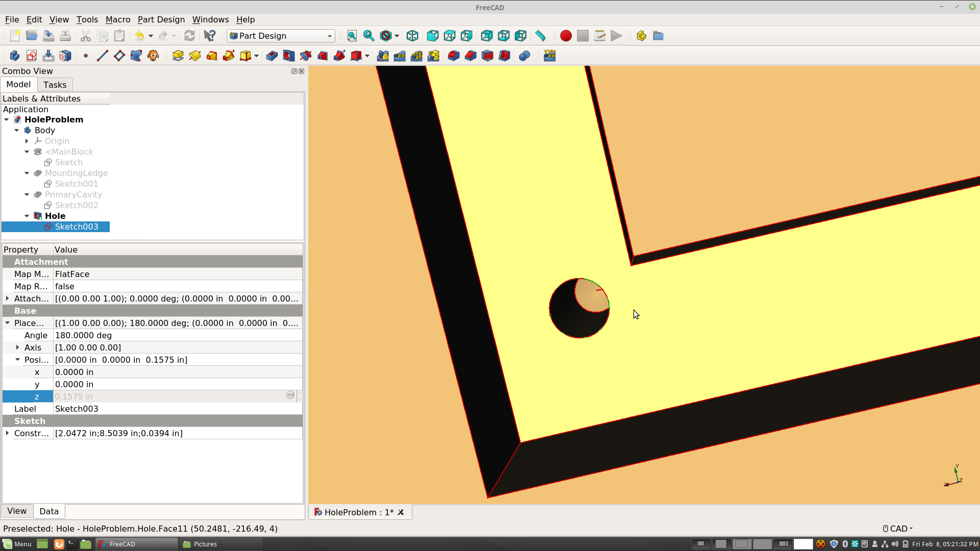Apply the Mirrored transformation tool

pos(383,56)
